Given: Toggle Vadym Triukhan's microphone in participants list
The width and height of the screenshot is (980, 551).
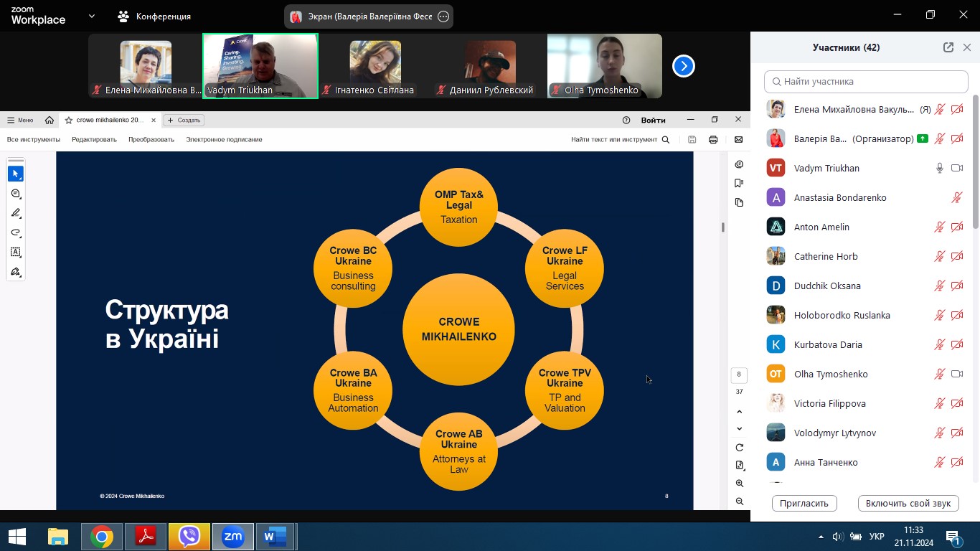Looking at the screenshot, I should tap(939, 168).
